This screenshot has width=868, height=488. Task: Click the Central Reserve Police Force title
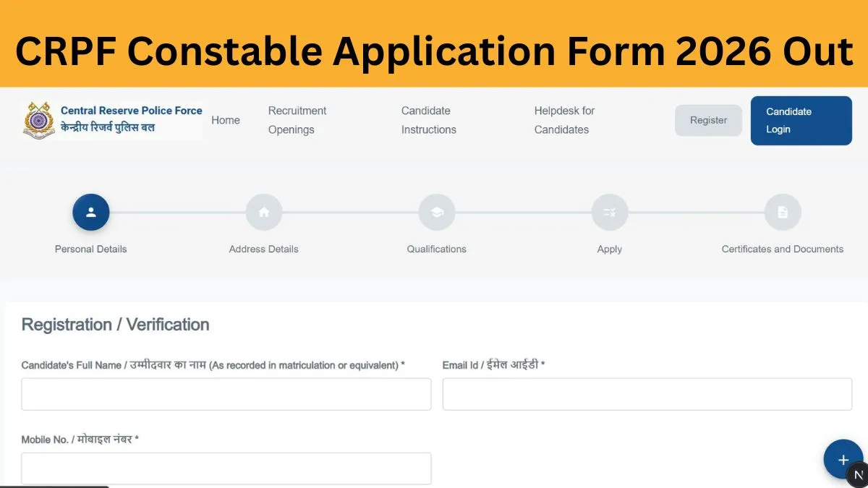point(132,111)
